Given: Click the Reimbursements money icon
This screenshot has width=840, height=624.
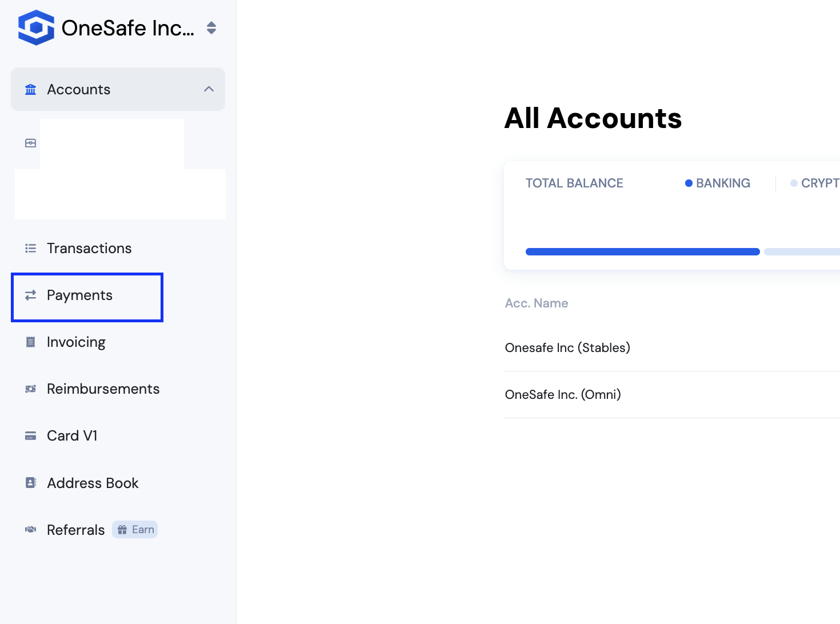Looking at the screenshot, I should [x=31, y=389].
